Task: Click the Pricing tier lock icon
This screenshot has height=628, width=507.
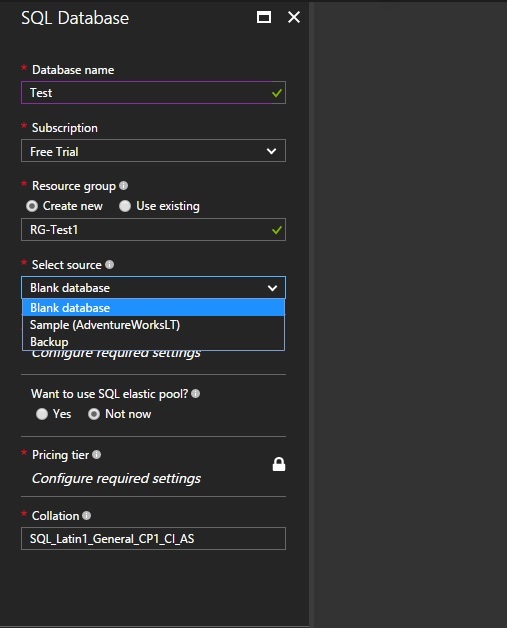Action: point(279,464)
